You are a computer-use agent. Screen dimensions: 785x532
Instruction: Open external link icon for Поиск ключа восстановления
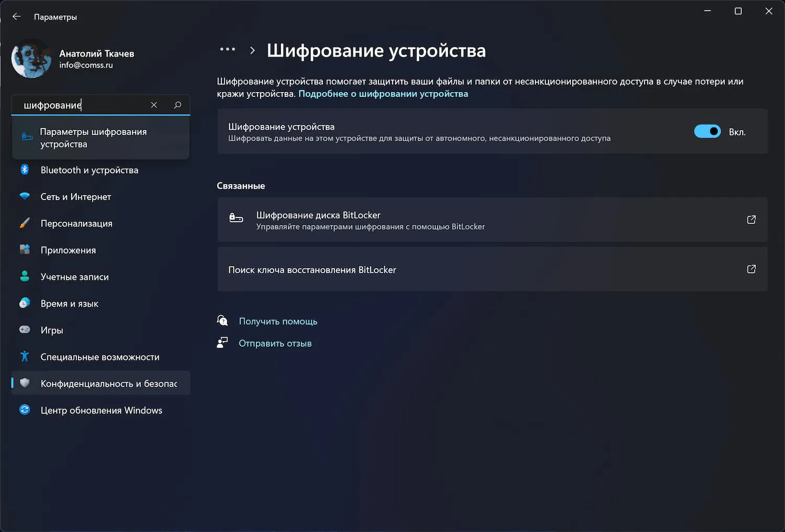(751, 269)
